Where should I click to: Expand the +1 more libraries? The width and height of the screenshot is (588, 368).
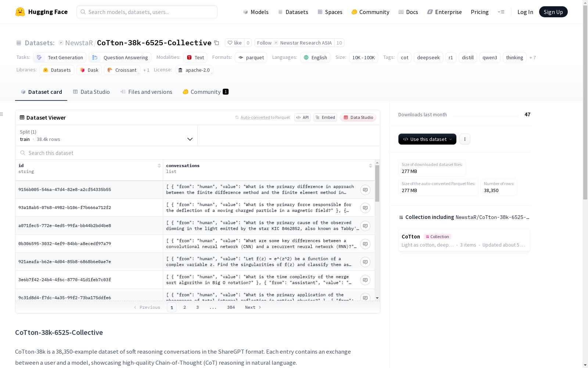146,70
